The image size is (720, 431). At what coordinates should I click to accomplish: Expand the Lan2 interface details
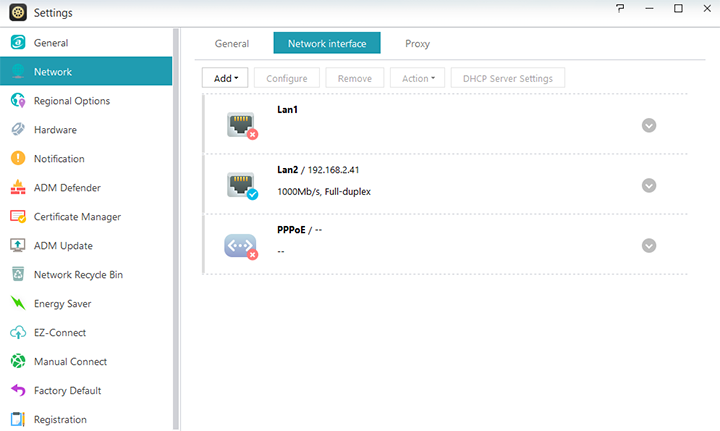click(x=649, y=185)
